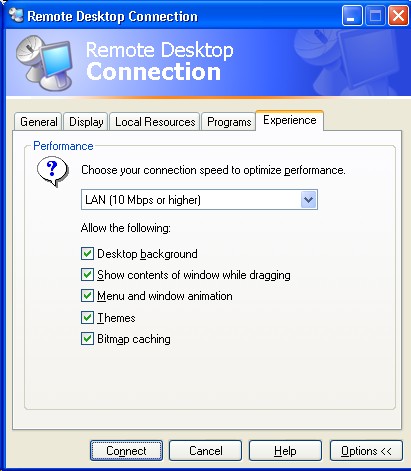This screenshot has width=411, height=471.
Task: Go to the Local Resources tab
Action: click(x=155, y=122)
